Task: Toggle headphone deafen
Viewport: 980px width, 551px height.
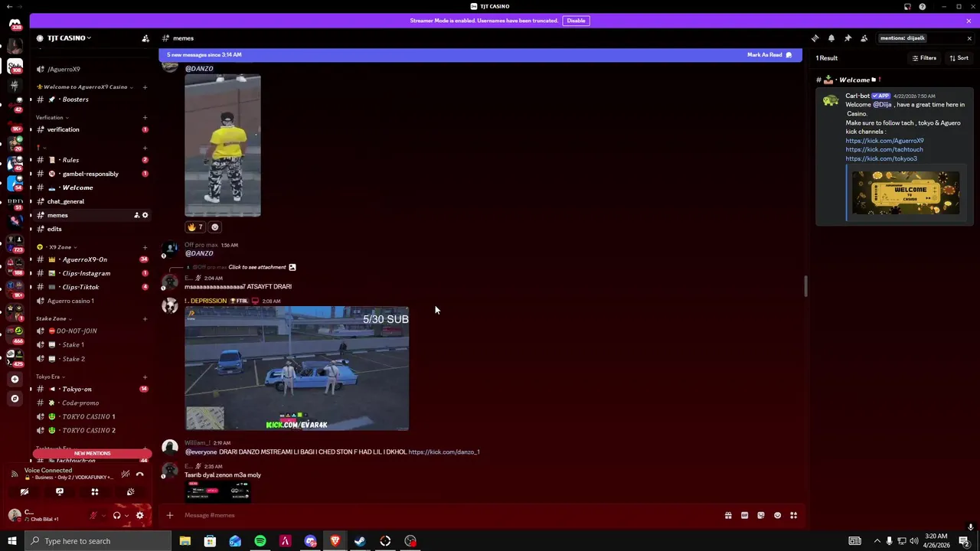Action: coord(116,516)
